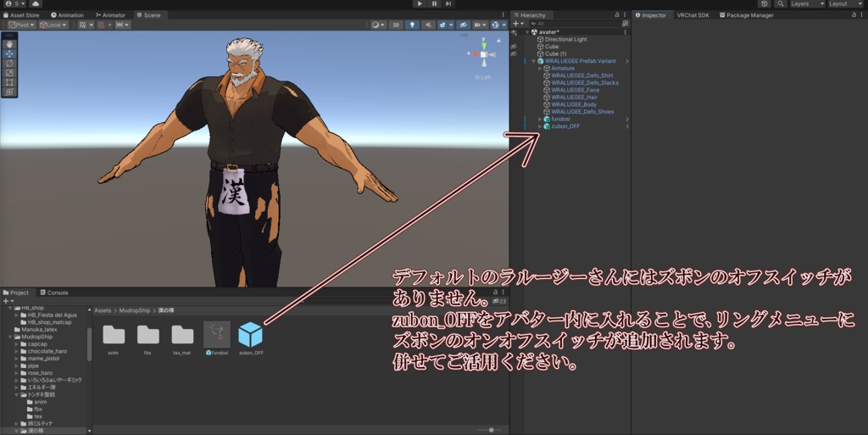Image resolution: width=868 pixels, height=435 pixels.
Task: Click the Step frame button
Action: (x=448, y=4)
